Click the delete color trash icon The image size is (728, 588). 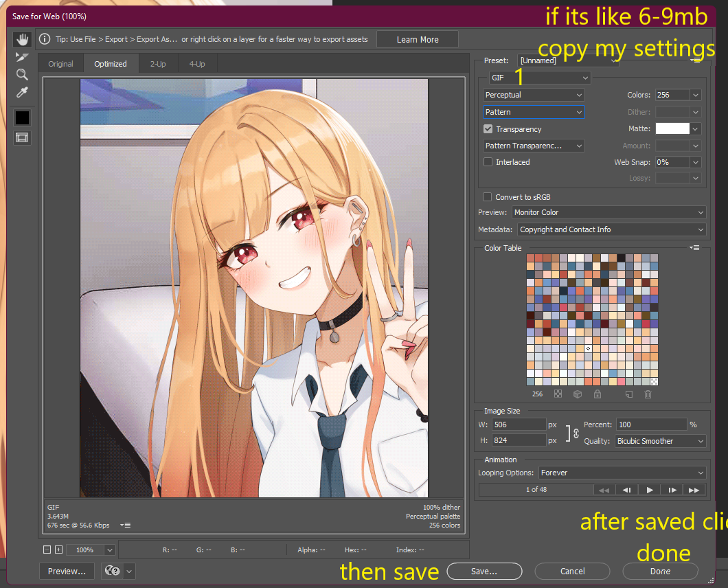pos(648,394)
